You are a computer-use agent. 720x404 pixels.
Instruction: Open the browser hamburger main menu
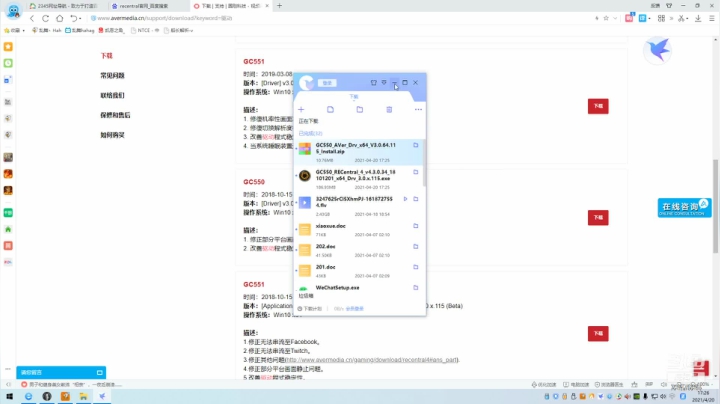(x=712, y=18)
